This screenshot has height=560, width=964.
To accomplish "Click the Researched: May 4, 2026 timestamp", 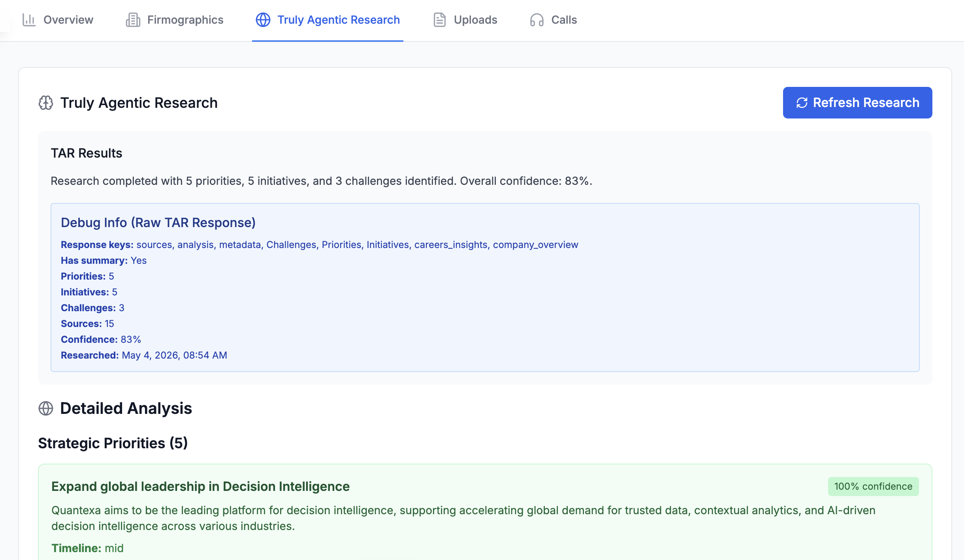I will [144, 355].
